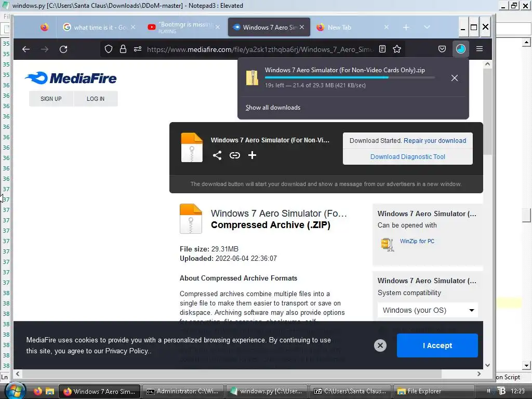This screenshot has height=399, width=532.
Task: Open the WinZip for PC link
Action: coord(417,241)
